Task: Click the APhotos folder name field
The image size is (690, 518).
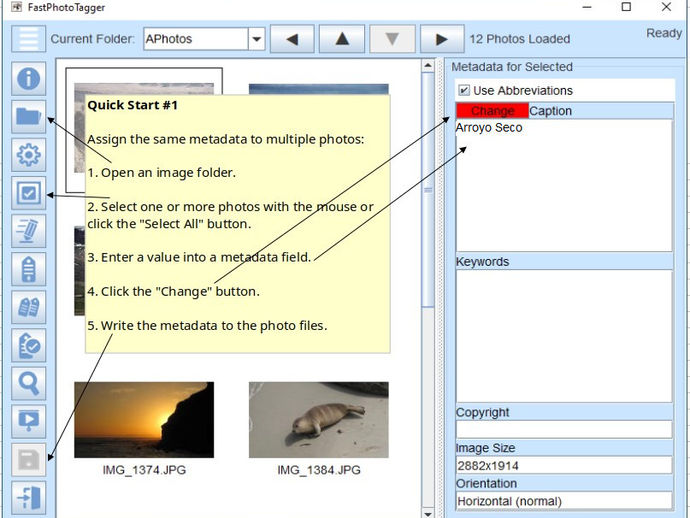Action: pos(196,39)
